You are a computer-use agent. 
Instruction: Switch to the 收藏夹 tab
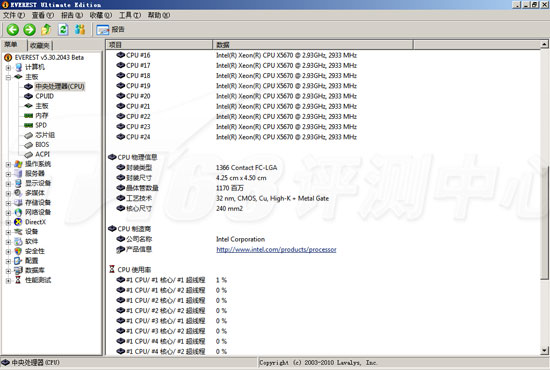coord(40,46)
